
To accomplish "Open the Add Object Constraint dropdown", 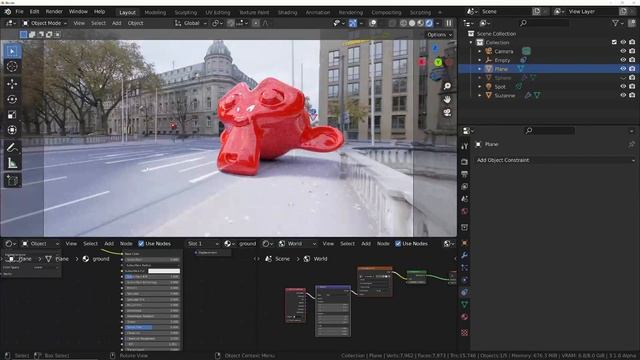I will click(555, 160).
